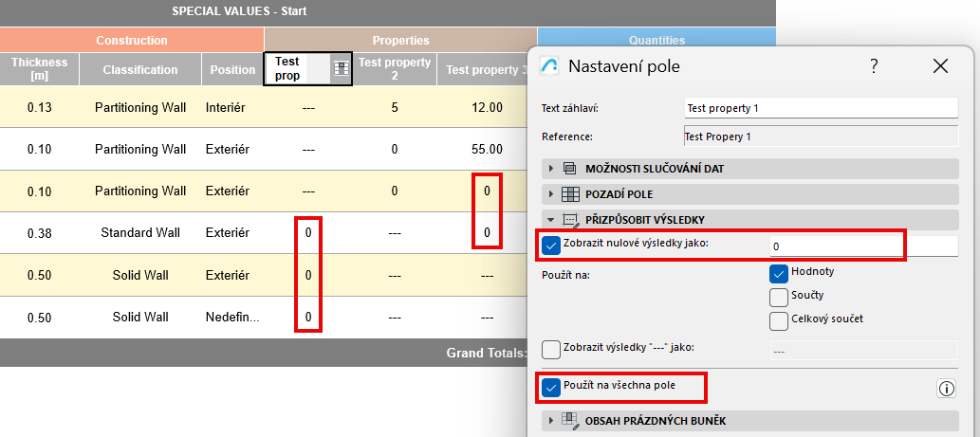Click the Přizpůsobit výsledky panel icon
The image size is (980, 437).
pos(570,220)
